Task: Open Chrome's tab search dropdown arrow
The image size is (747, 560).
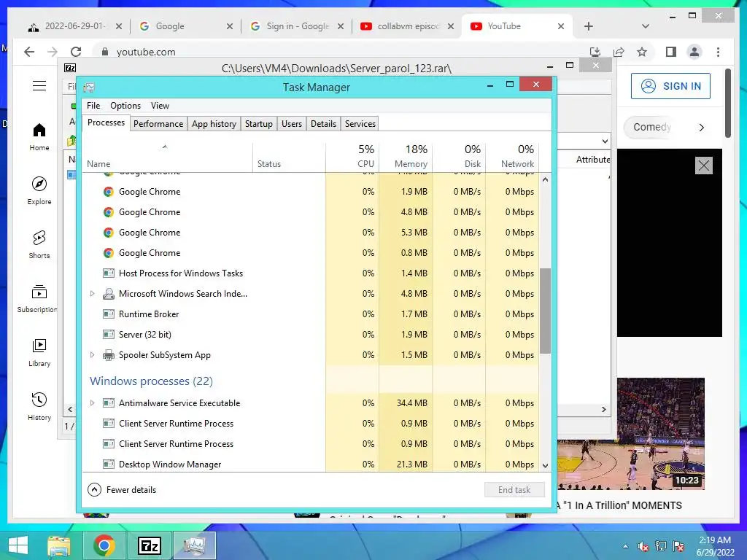Action: tap(646, 26)
